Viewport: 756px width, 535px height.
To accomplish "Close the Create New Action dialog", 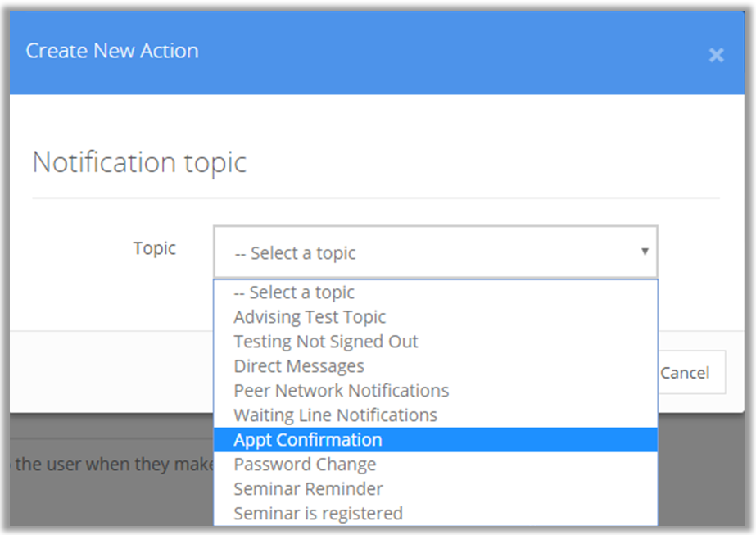I will coord(716,55).
